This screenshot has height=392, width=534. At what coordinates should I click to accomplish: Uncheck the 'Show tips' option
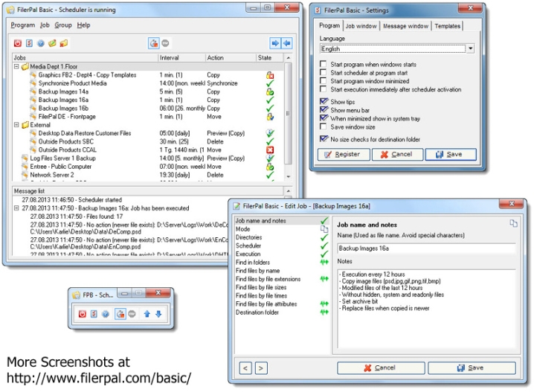tap(324, 101)
